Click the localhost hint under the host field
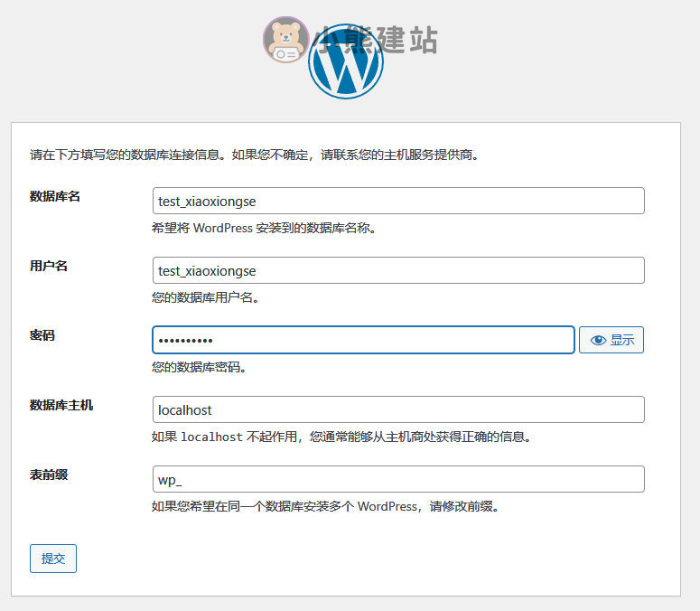Viewport: 700px width, 611px height. click(x=341, y=437)
